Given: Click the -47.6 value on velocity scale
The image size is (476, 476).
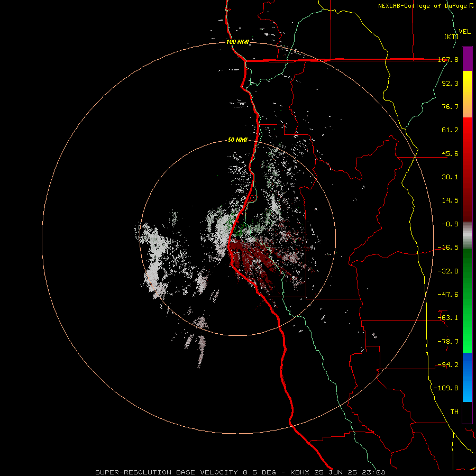Looking at the screenshot, I should click(448, 295).
